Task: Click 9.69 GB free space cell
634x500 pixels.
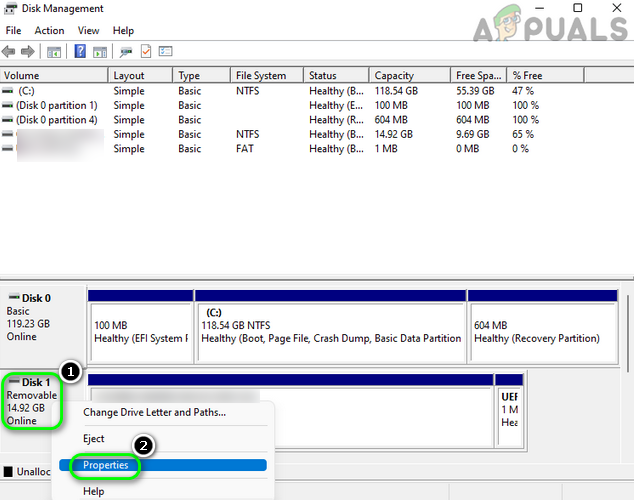Action: (x=473, y=134)
